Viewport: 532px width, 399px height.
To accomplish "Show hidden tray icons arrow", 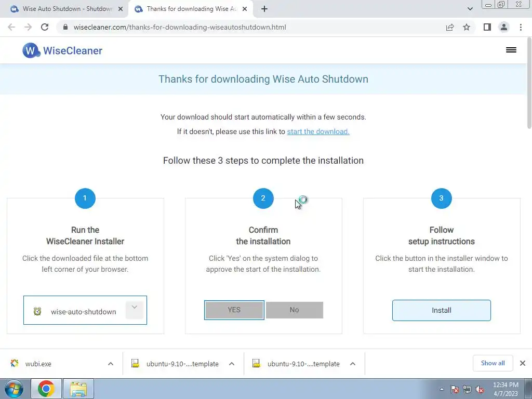I will pyautogui.click(x=442, y=389).
